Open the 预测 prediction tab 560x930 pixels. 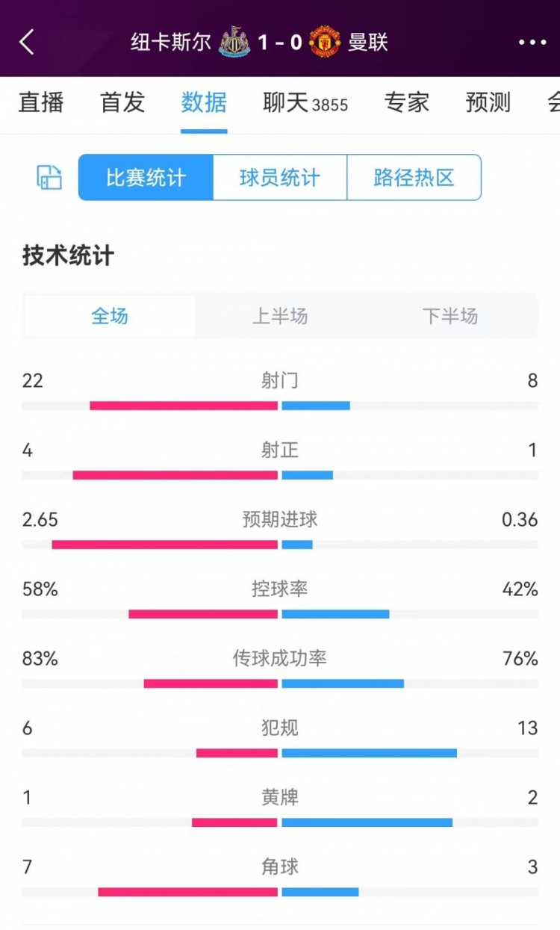[488, 102]
